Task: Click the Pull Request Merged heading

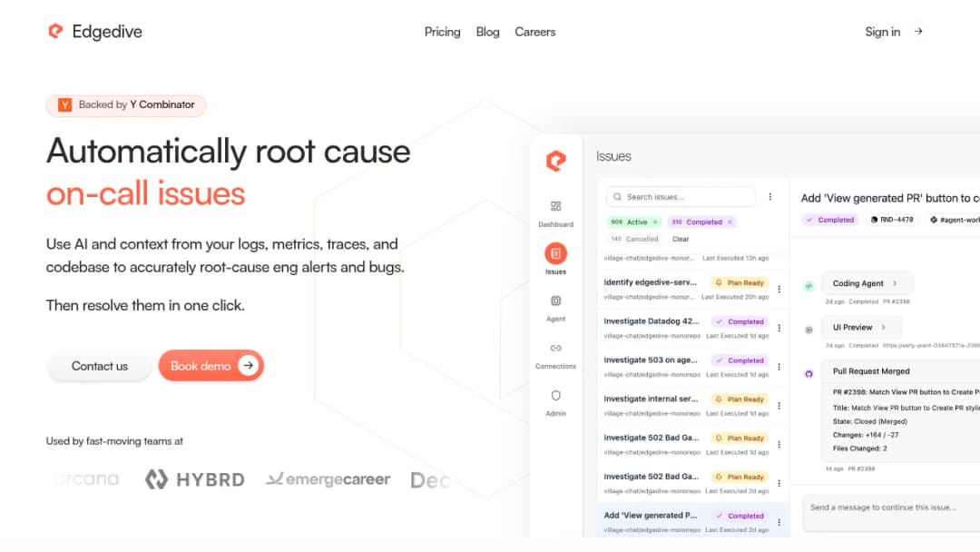Action: click(x=871, y=371)
